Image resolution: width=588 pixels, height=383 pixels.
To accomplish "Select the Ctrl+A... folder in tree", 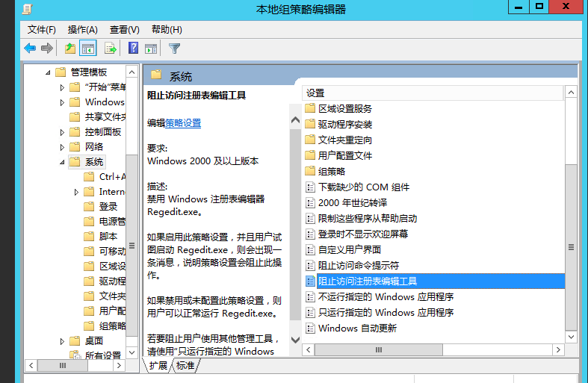I will pos(113,176).
